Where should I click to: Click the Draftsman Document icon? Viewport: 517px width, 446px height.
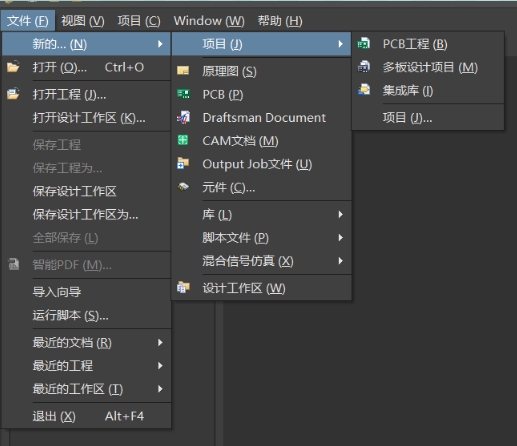pos(183,117)
